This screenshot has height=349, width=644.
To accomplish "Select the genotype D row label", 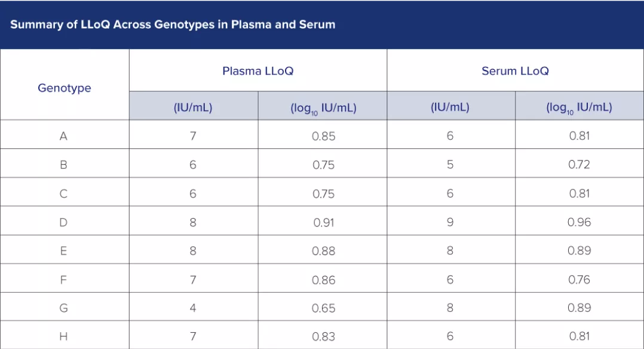I will point(63,222).
